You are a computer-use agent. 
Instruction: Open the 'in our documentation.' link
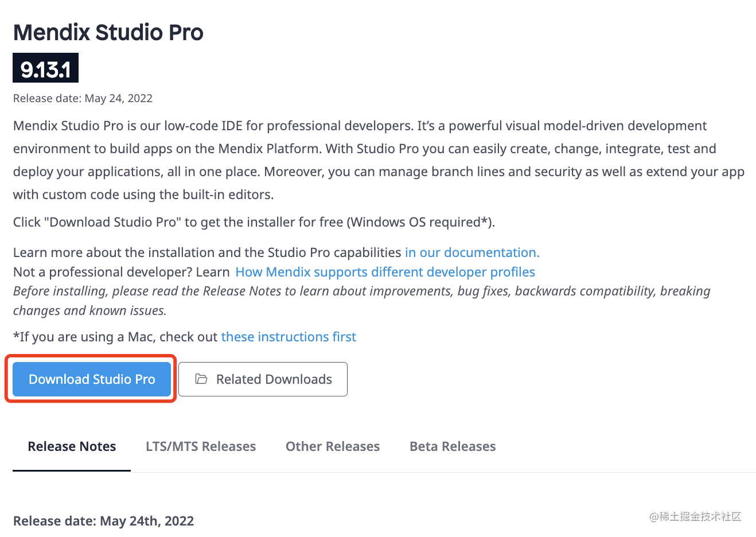tap(472, 252)
